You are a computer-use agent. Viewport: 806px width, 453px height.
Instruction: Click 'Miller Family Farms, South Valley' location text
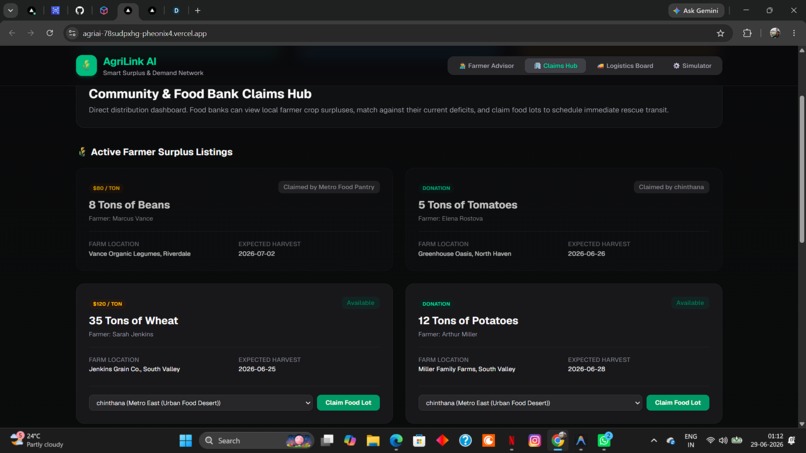coord(466,369)
